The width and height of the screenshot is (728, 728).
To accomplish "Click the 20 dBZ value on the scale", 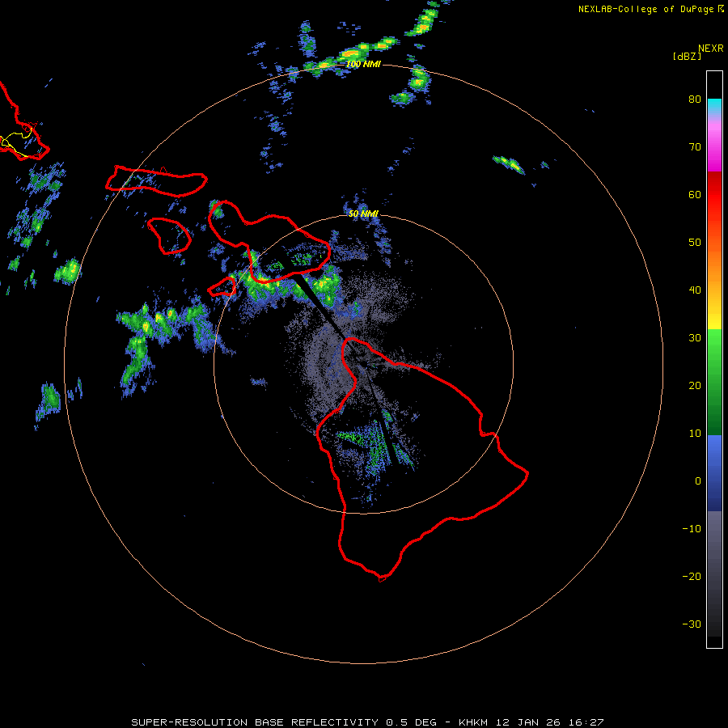I will 695,386.
